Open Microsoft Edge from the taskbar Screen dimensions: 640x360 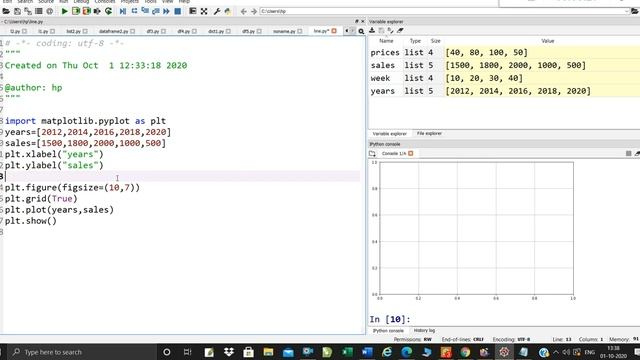(x=407, y=352)
